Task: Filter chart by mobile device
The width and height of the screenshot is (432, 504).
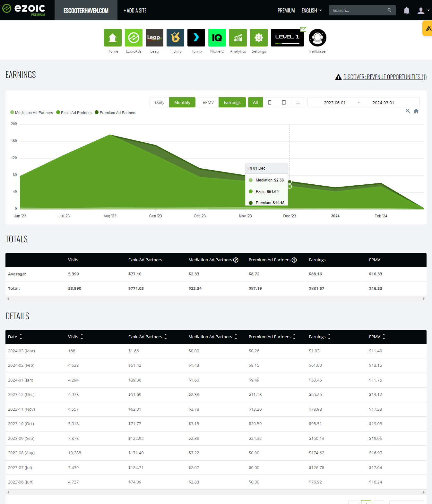Action: pyautogui.click(x=270, y=102)
